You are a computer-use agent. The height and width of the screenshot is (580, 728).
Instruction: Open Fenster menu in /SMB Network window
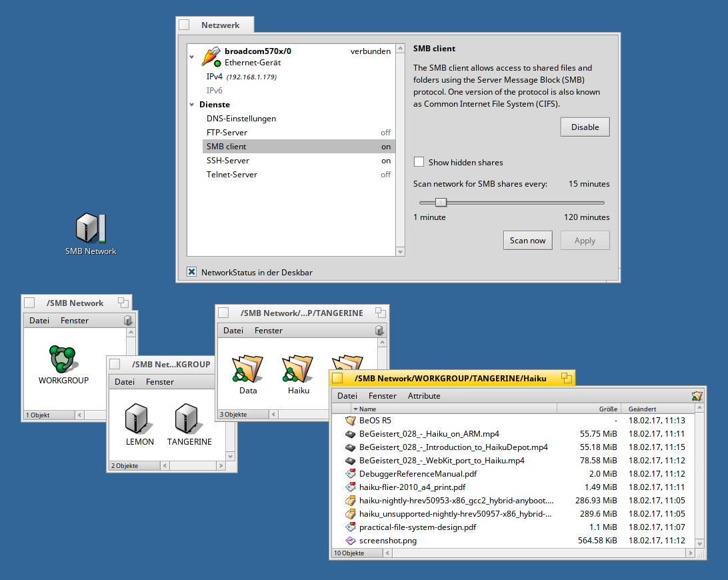74,321
